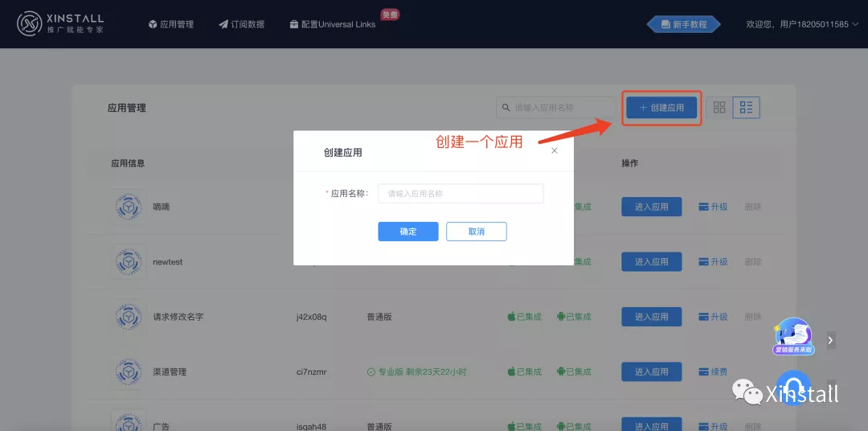
Task: Click the app key ci7nzmr
Action: coord(312,371)
